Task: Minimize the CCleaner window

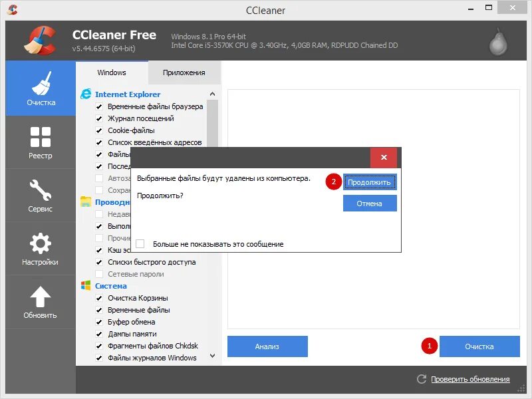Action: point(470,8)
